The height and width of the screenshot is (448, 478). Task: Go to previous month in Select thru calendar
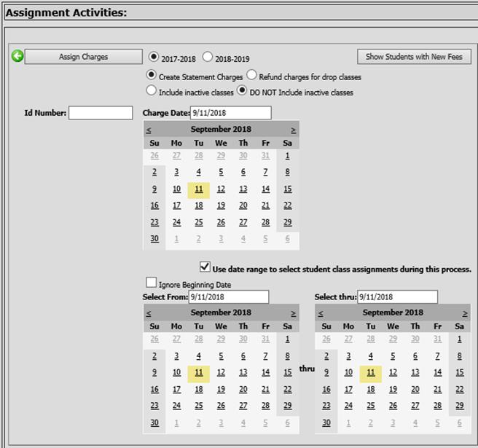[x=320, y=313]
